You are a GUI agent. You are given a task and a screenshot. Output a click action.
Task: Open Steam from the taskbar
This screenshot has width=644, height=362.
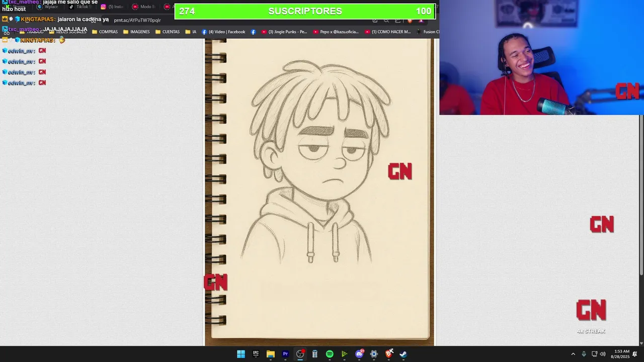pyautogui.click(x=403, y=354)
